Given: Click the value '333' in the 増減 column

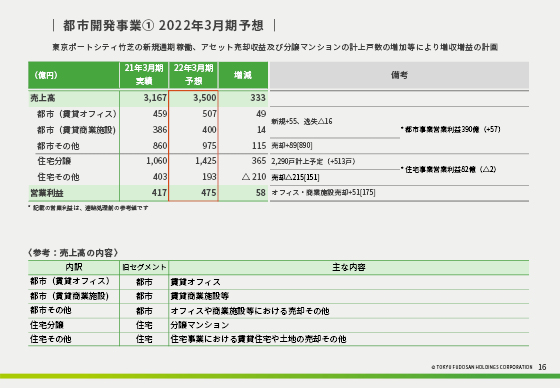Looking at the screenshot, I should click(x=258, y=98).
